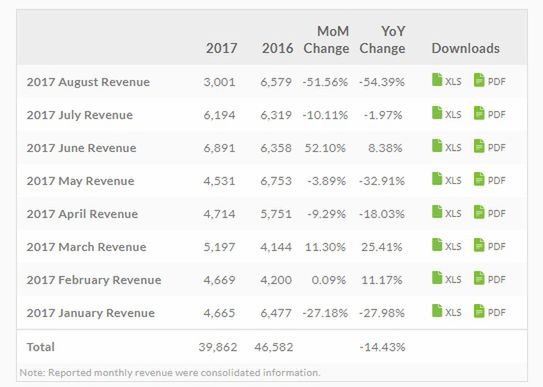Download March revenue XLS file icon

pyautogui.click(x=437, y=245)
